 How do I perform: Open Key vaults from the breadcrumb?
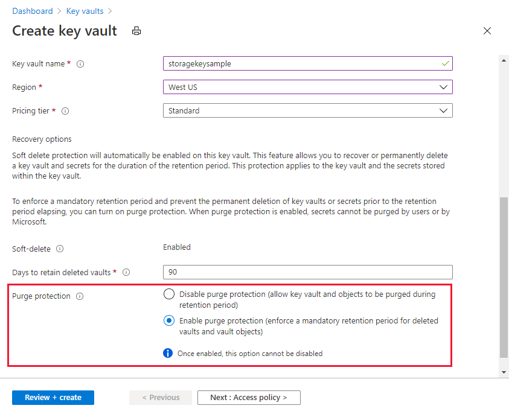click(x=85, y=11)
